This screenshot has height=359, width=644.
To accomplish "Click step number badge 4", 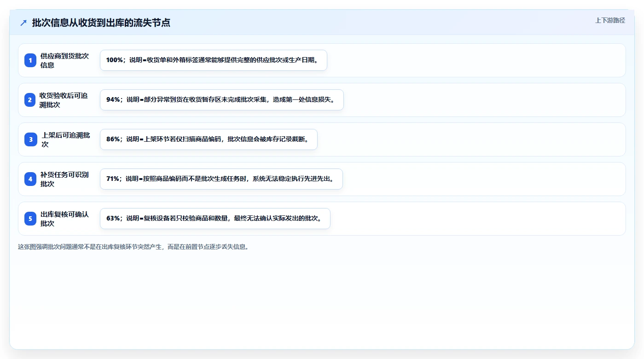I will pyautogui.click(x=30, y=179).
